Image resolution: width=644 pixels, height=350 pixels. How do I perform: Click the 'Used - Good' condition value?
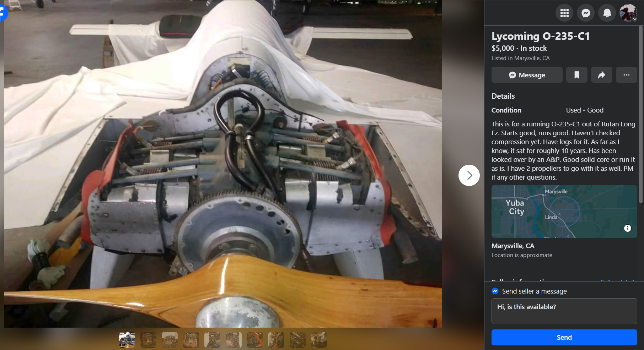click(585, 110)
